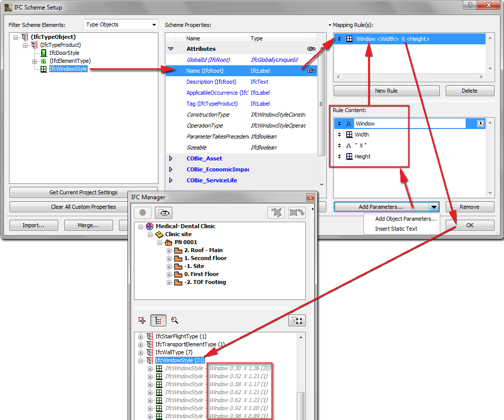Select the Description (IfcRoot) property row
504x420 pixels.
241,82
